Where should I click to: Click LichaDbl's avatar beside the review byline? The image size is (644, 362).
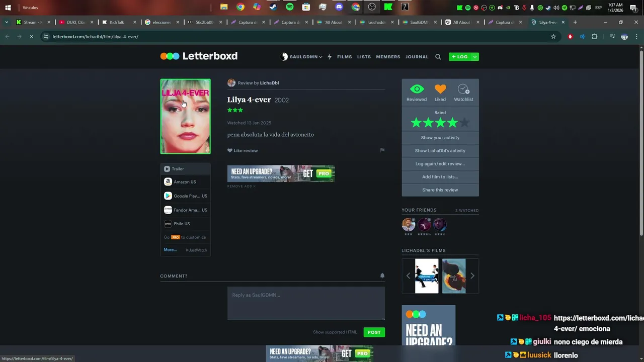click(x=231, y=83)
